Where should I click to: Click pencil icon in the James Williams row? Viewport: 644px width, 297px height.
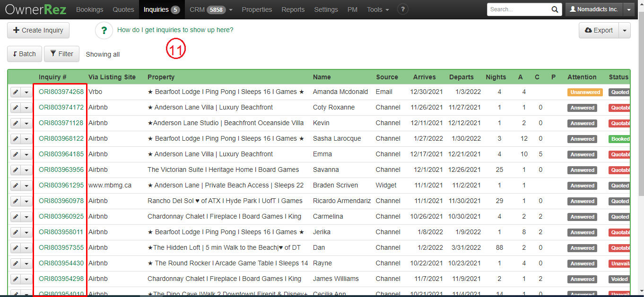[16, 279]
